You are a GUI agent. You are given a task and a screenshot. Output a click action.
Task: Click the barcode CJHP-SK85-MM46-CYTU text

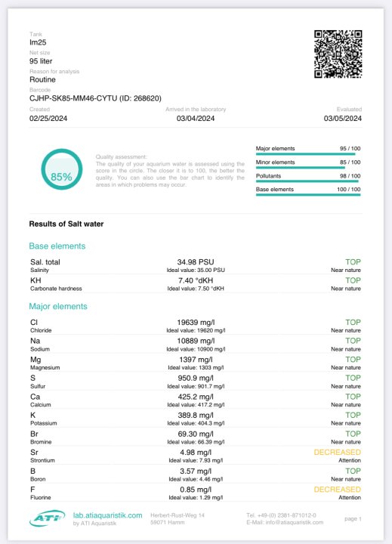point(73,98)
